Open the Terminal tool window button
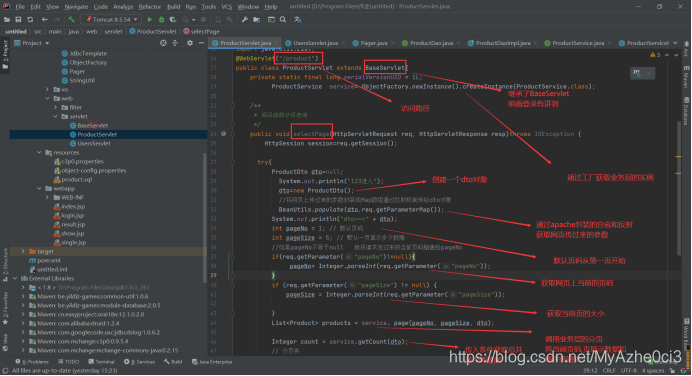The height and width of the screenshot is (376, 692). click(101, 362)
